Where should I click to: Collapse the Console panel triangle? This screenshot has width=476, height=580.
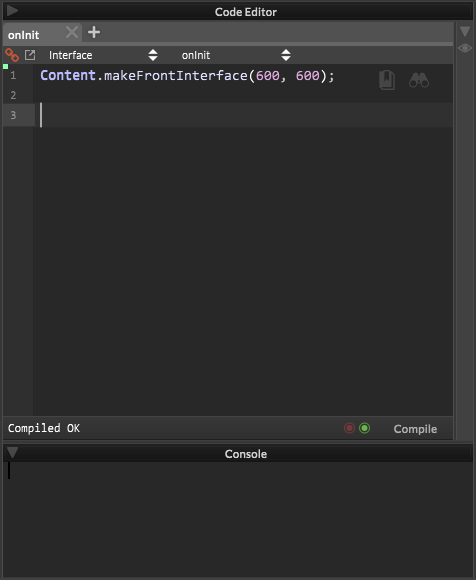12,452
